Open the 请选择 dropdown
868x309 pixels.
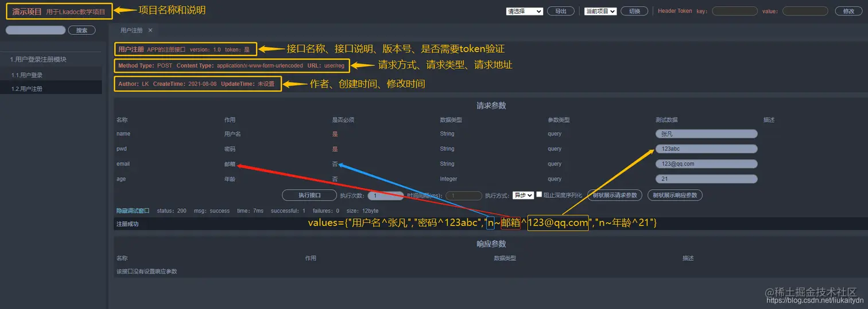525,11
